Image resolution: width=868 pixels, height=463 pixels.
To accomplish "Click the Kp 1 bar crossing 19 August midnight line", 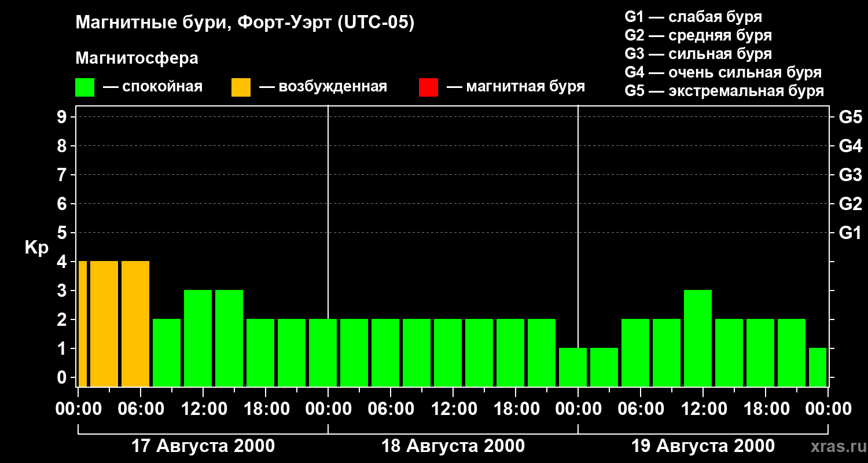I will (x=573, y=367).
